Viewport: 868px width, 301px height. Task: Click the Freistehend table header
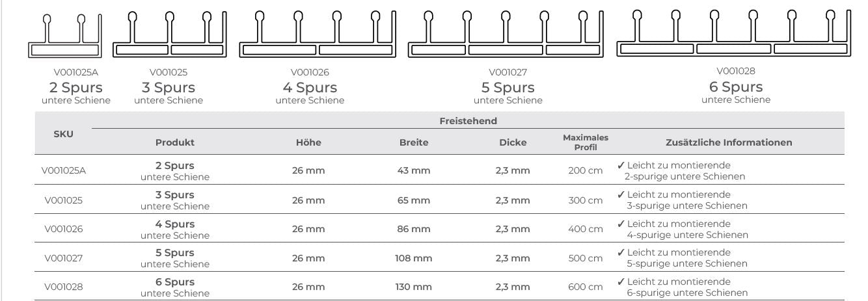(468, 120)
